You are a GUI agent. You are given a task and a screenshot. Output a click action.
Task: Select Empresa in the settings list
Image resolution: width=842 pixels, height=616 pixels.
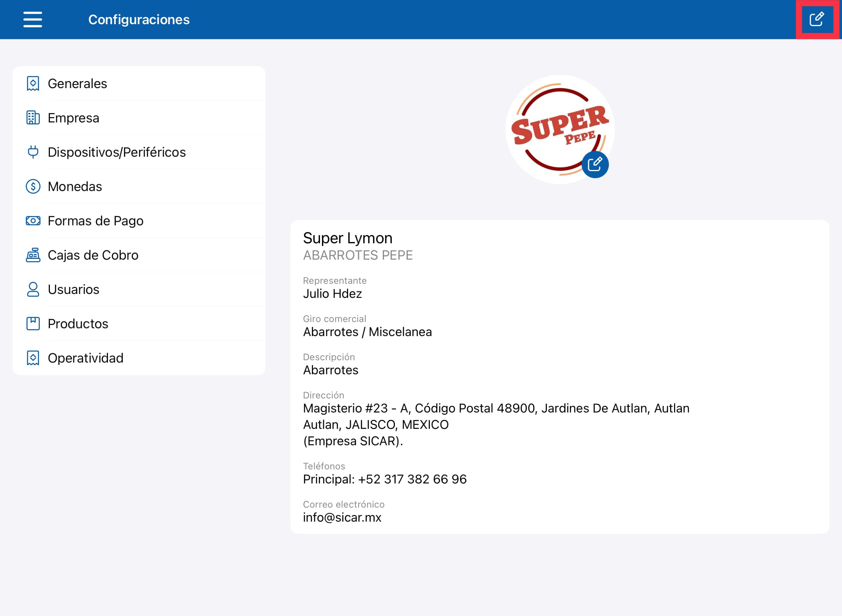point(139,118)
